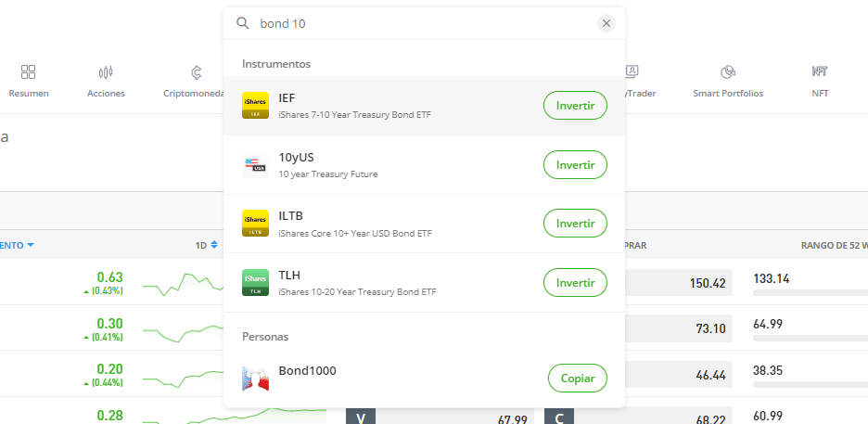Copy the Bond1000 trader
868x424 pixels.
tap(578, 378)
